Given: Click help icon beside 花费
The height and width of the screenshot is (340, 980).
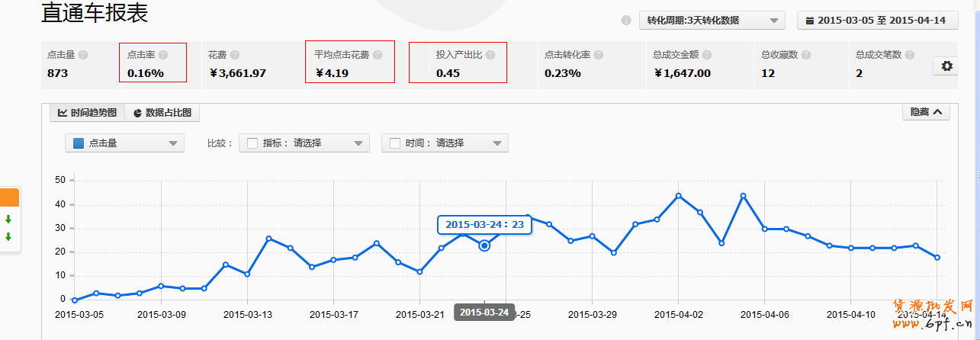Looking at the screenshot, I should click(235, 55).
